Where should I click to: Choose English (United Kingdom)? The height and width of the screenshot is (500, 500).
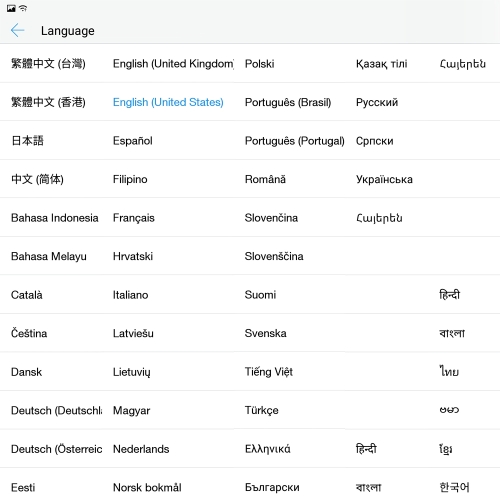point(173,63)
